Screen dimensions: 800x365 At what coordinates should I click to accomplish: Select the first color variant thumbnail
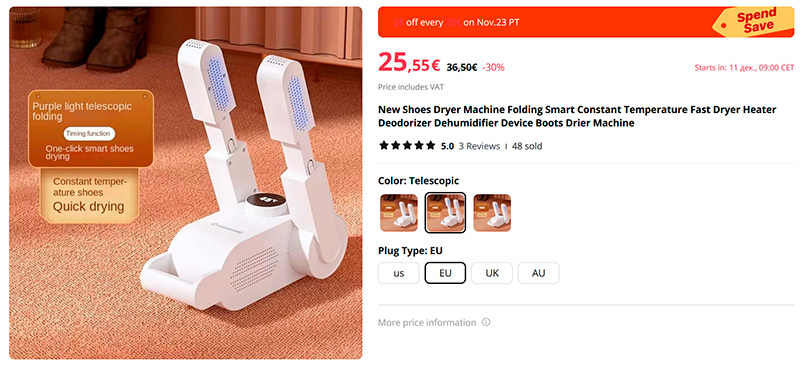click(x=398, y=212)
